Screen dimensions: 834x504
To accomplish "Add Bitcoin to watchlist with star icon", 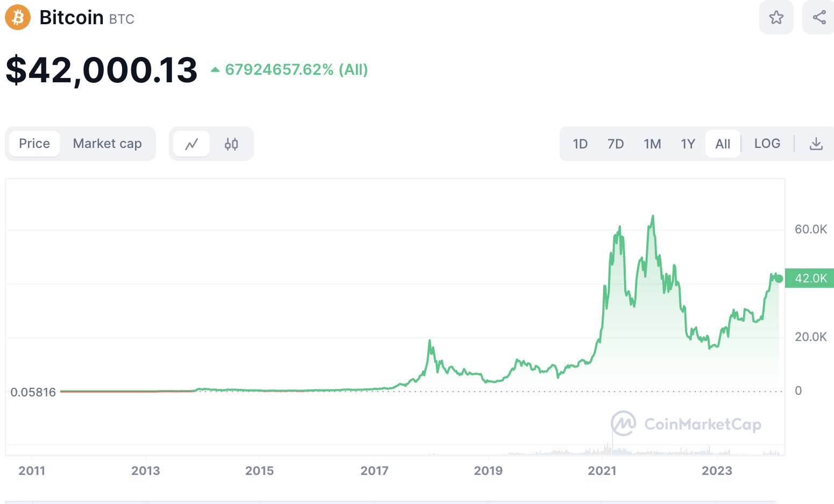I will coord(776,17).
